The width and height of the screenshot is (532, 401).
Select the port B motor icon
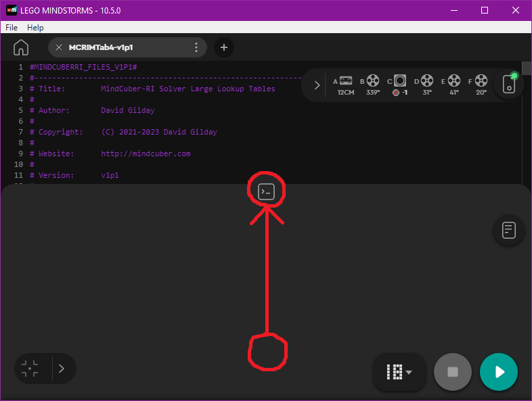click(x=373, y=80)
